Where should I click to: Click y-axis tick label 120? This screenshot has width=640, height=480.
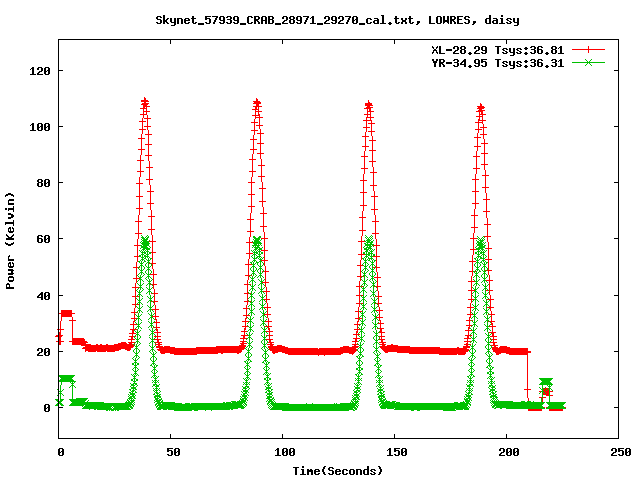tap(40, 71)
